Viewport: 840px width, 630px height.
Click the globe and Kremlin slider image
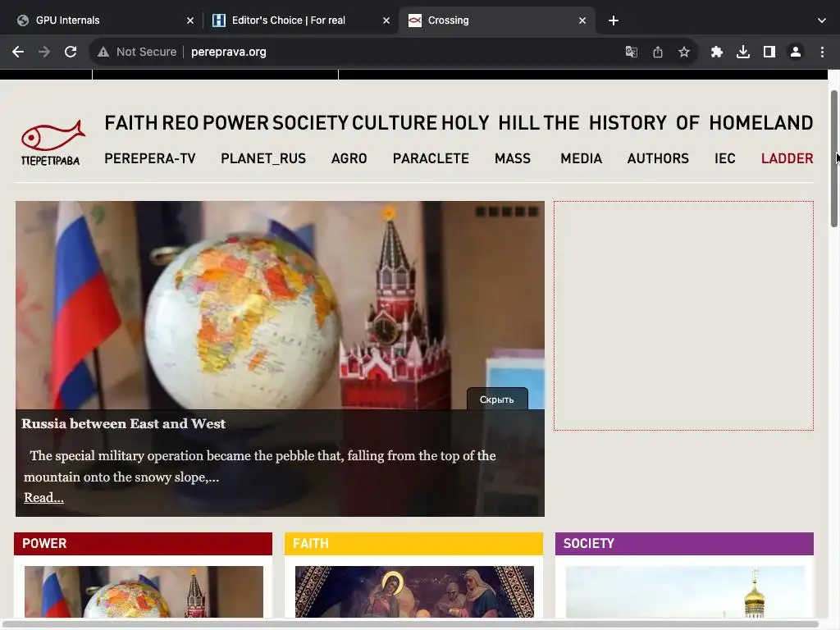pos(280,305)
